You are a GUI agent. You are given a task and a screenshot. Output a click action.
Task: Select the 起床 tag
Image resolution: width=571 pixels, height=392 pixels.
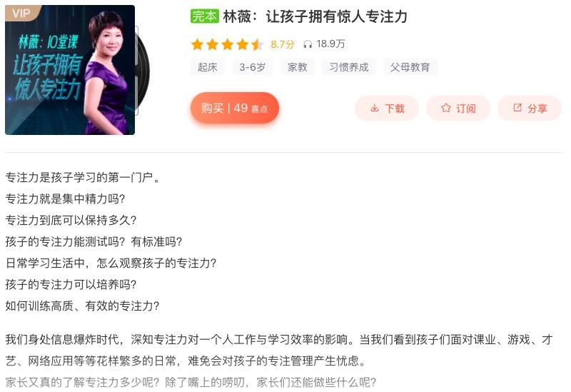point(207,67)
